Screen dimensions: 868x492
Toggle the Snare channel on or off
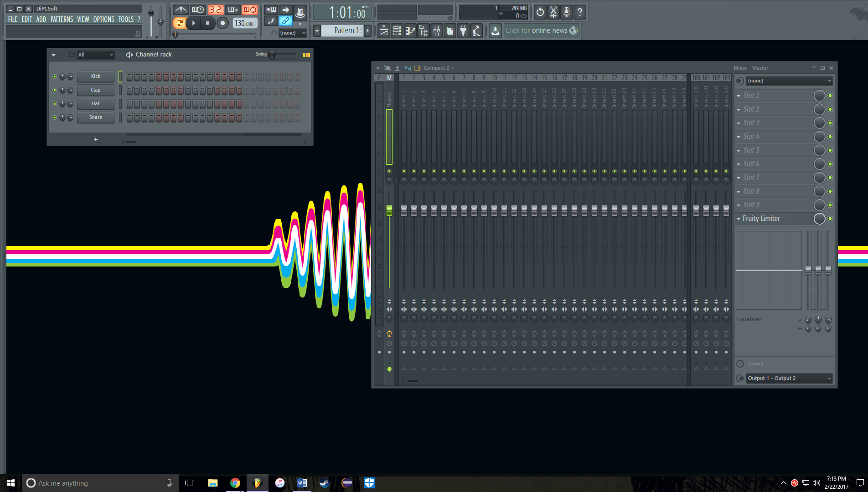point(55,117)
